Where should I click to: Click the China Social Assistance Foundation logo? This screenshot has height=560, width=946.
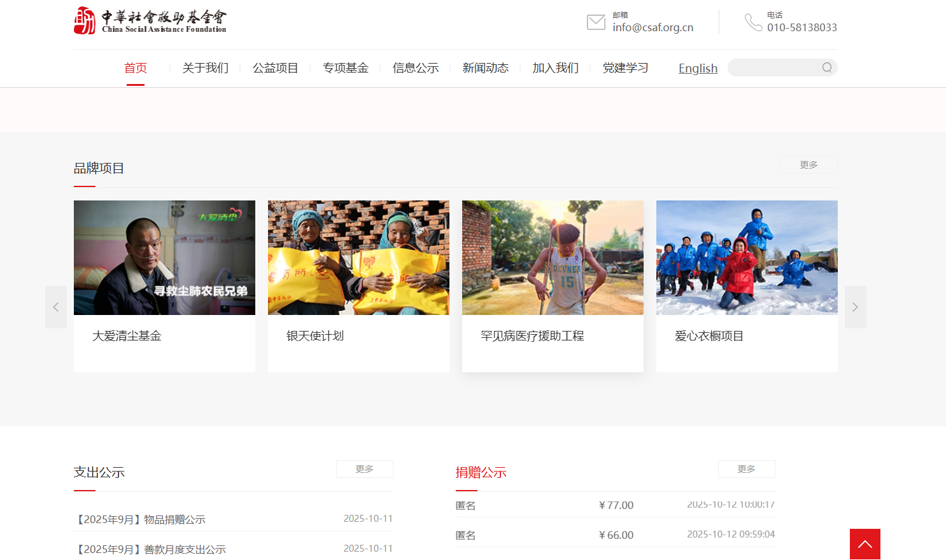click(150, 21)
